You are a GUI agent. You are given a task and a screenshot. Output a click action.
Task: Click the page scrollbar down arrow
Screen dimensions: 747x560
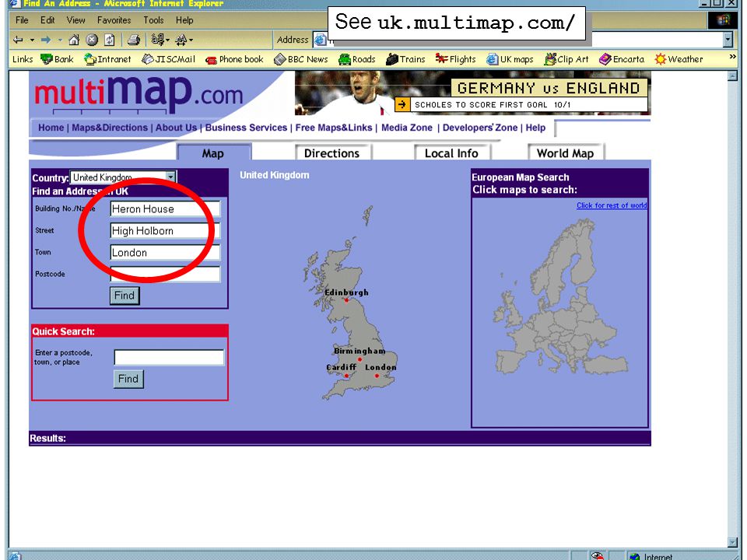[733, 542]
